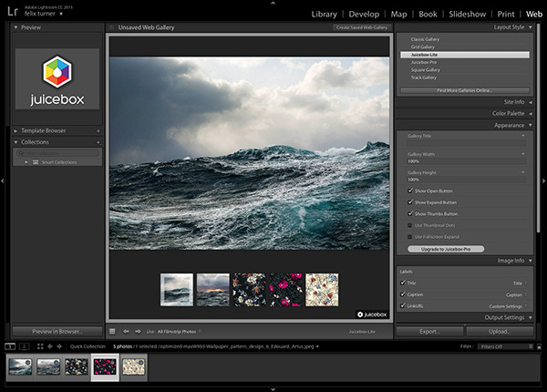Click the checkbox icon beside Unsaved Web Gallery
The width and height of the screenshot is (547, 392).
click(x=111, y=27)
